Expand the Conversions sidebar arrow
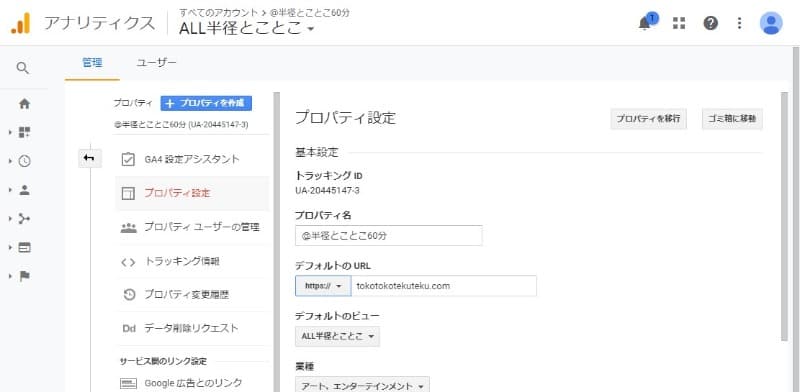 pos(10,276)
